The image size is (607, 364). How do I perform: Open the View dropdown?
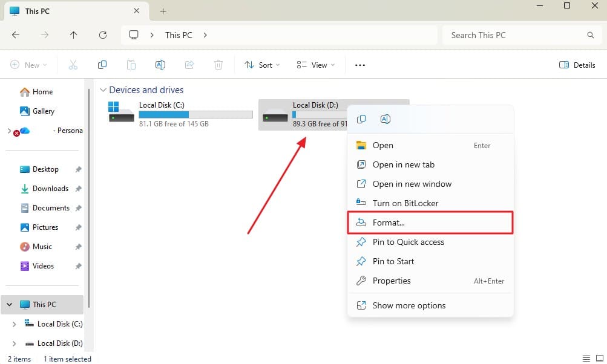pyautogui.click(x=315, y=65)
